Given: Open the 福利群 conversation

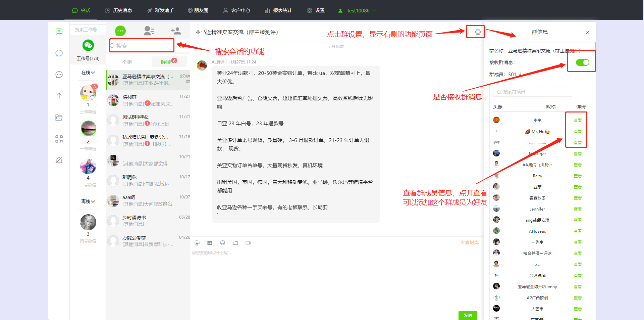Looking at the screenshot, I should pyautogui.click(x=148, y=100).
